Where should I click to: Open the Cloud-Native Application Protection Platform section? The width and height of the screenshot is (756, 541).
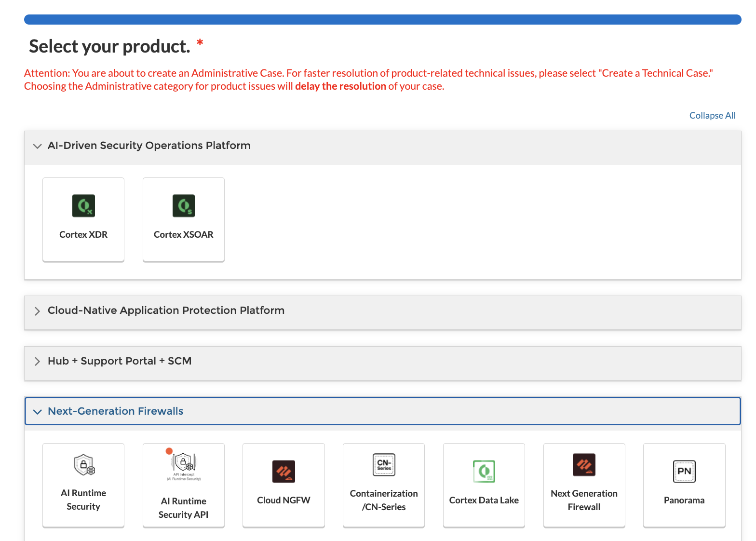383,313
